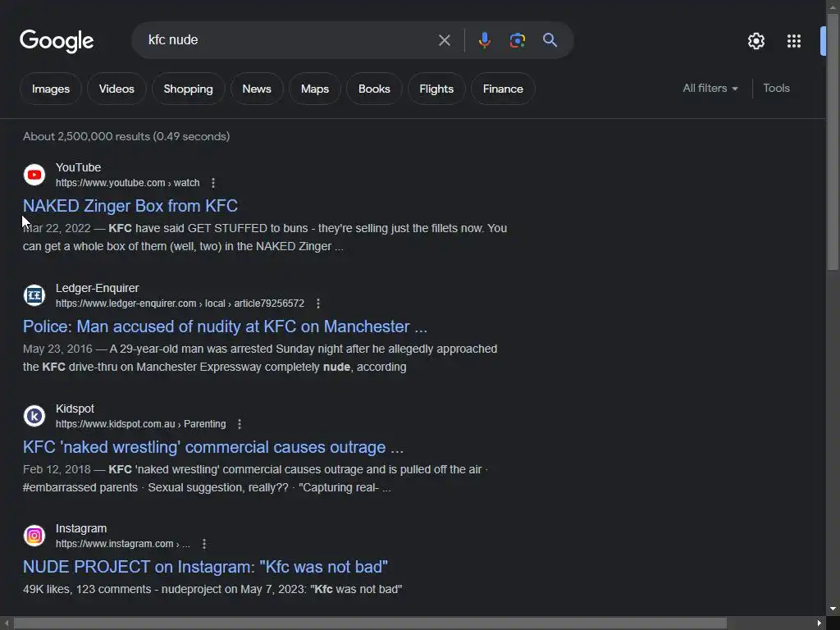Open the News results tab
The width and height of the screenshot is (840, 630).
pyautogui.click(x=257, y=89)
